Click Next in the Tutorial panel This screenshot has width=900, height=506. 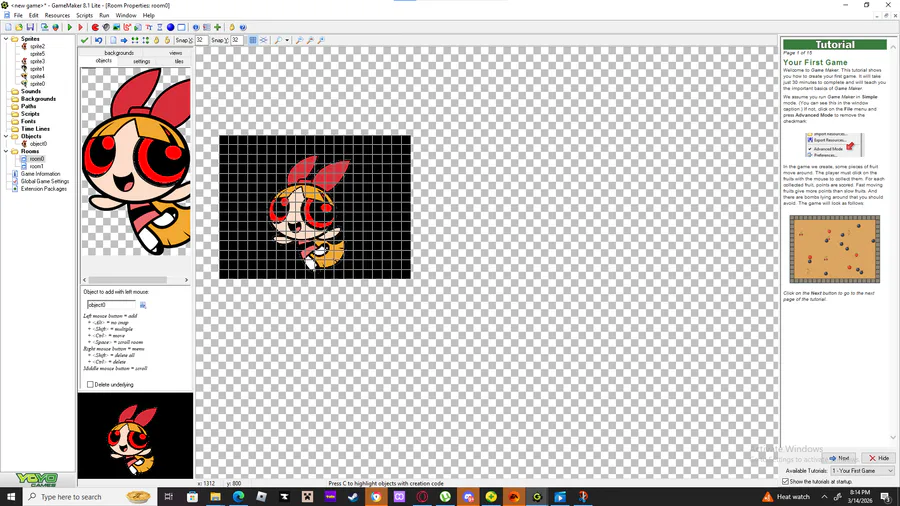(x=839, y=458)
